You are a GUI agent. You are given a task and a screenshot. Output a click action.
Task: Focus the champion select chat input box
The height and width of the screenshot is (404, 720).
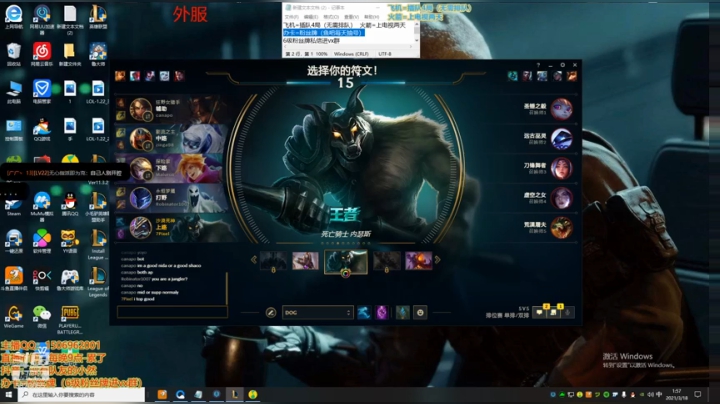pyautogui.click(x=172, y=312)
